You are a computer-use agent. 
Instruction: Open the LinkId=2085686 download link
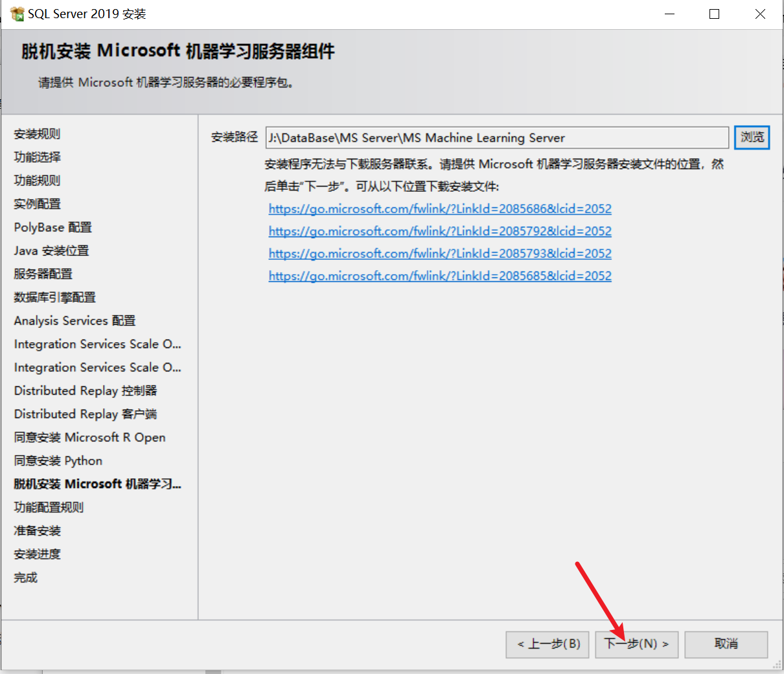point(440,209)
